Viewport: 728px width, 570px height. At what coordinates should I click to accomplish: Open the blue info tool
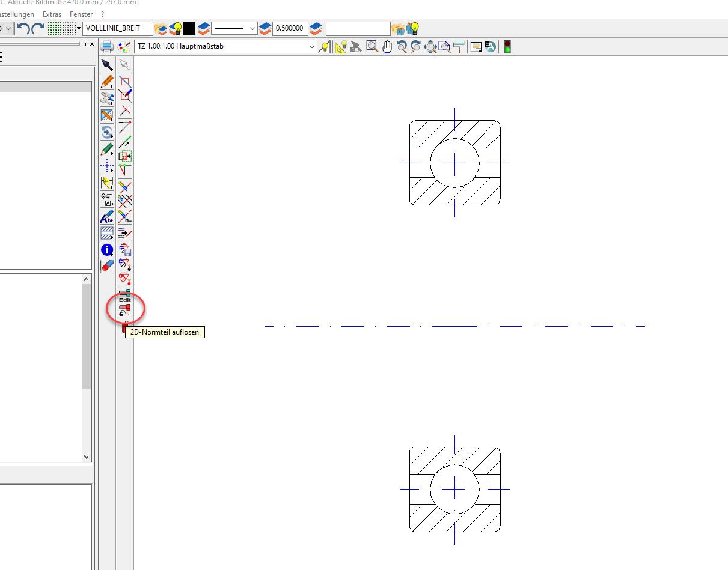107,250
